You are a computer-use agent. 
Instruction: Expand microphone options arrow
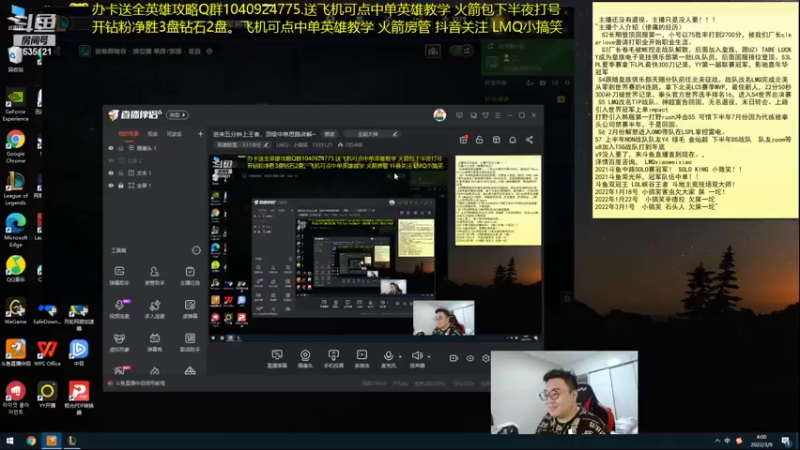401,356
